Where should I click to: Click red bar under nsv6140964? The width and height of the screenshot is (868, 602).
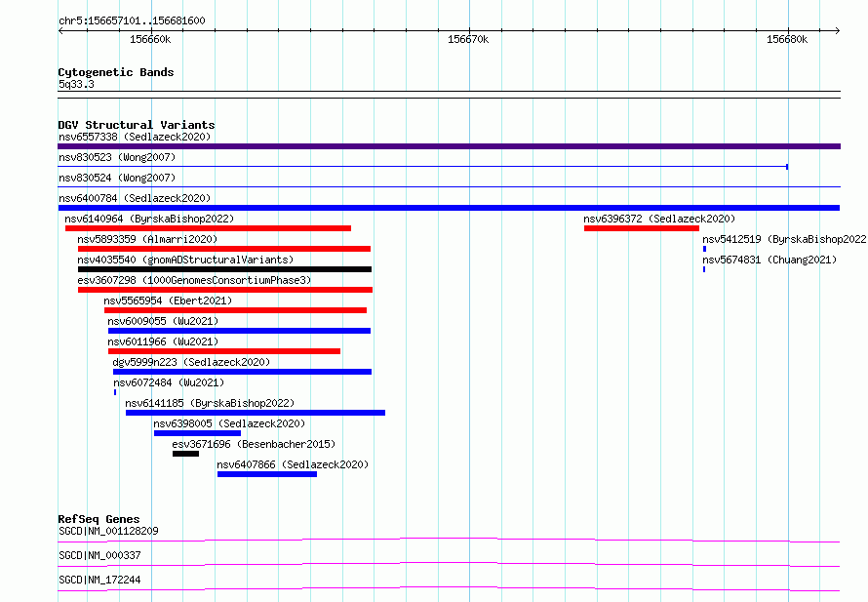pyautogui.click(x=208, y=228)
